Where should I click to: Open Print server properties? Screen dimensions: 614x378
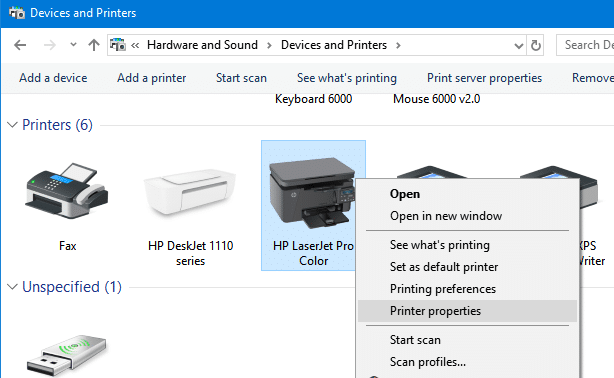tap(484, 78)
